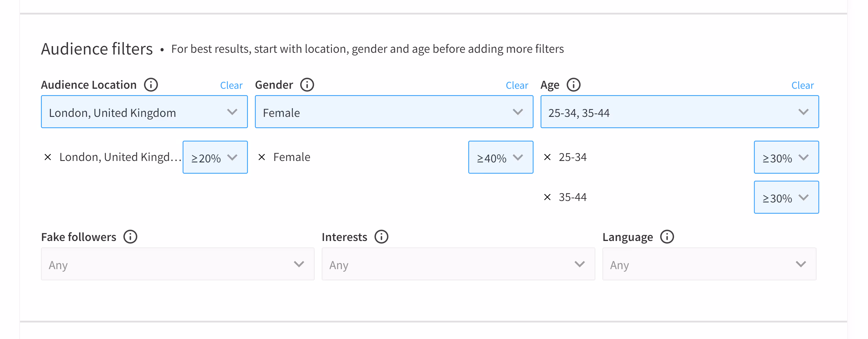
Task: Remove London, United Kingdom location filter
Action: point(48,157)
